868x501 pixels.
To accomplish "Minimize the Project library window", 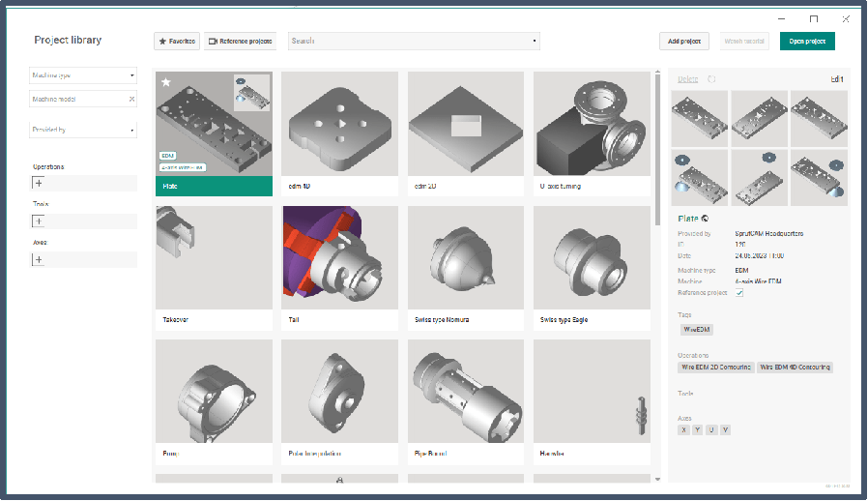I will pyautogui.click(x=782, y=18).
